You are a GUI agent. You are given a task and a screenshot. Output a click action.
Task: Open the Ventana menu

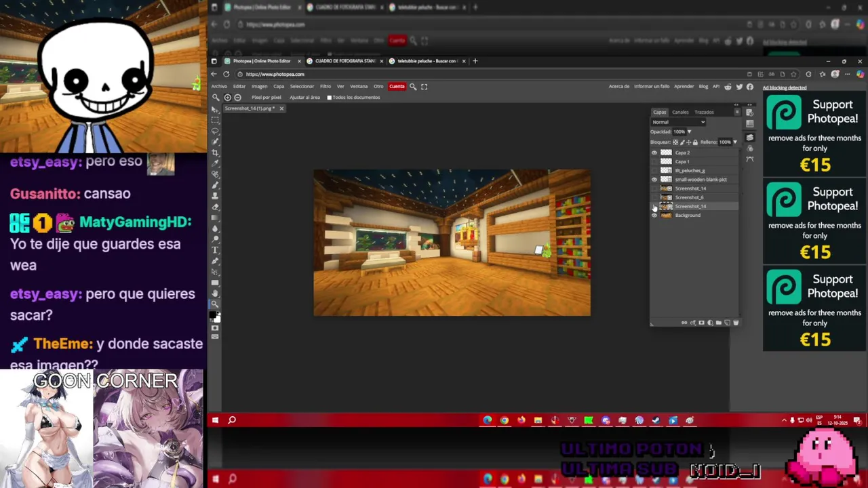tap(359, 86)
